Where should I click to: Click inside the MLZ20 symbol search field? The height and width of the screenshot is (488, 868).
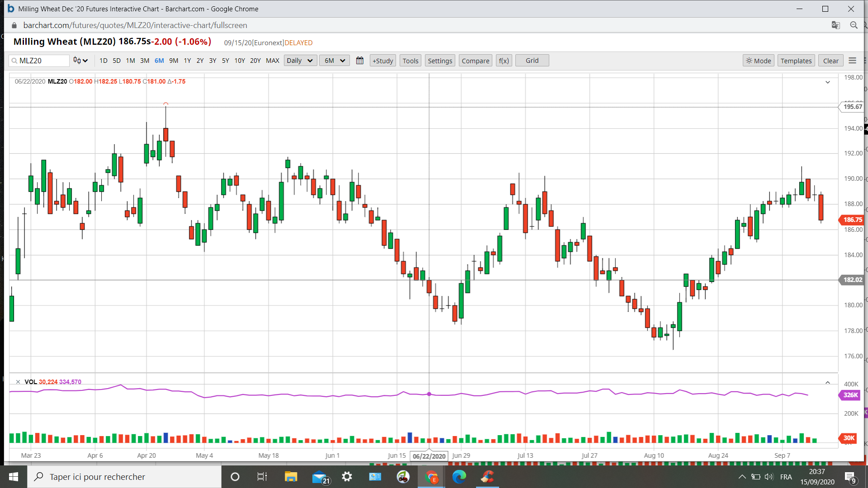(x=43, y=61)
